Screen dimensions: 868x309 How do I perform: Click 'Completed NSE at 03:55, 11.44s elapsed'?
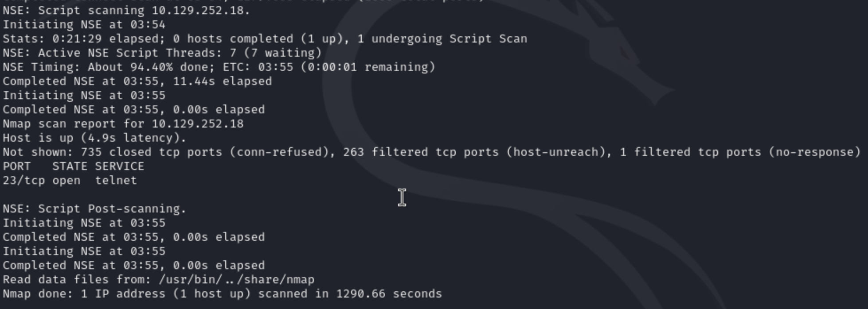pyautogui.click(x=137, y=81)
